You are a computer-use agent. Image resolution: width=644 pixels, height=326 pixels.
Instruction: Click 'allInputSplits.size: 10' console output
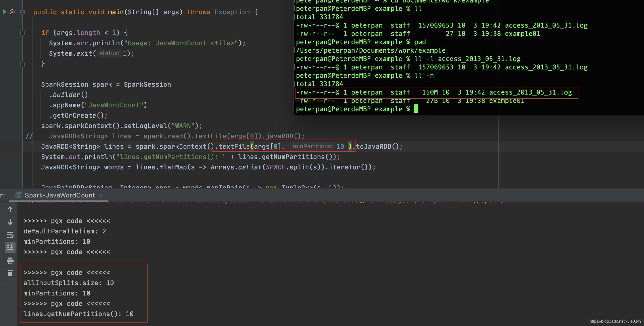point(68,283)
